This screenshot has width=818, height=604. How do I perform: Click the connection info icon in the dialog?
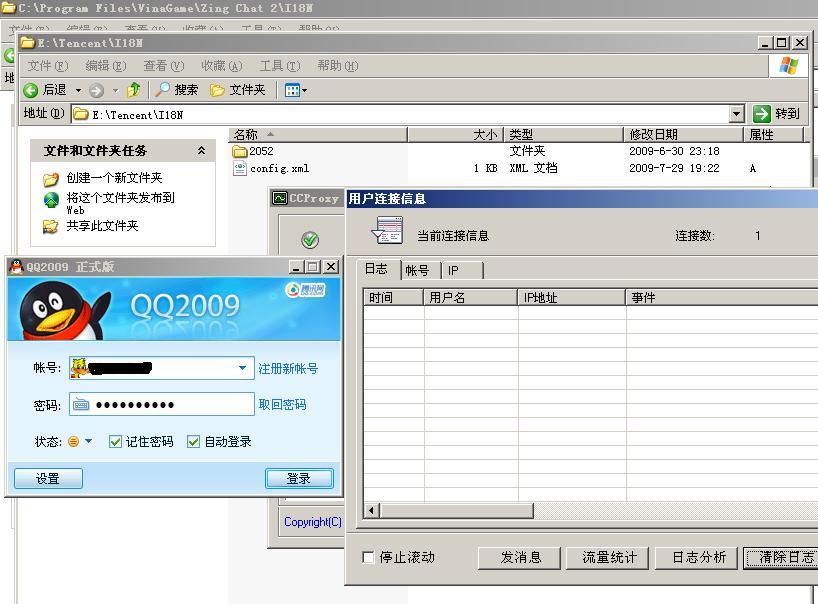coord(387,231)
